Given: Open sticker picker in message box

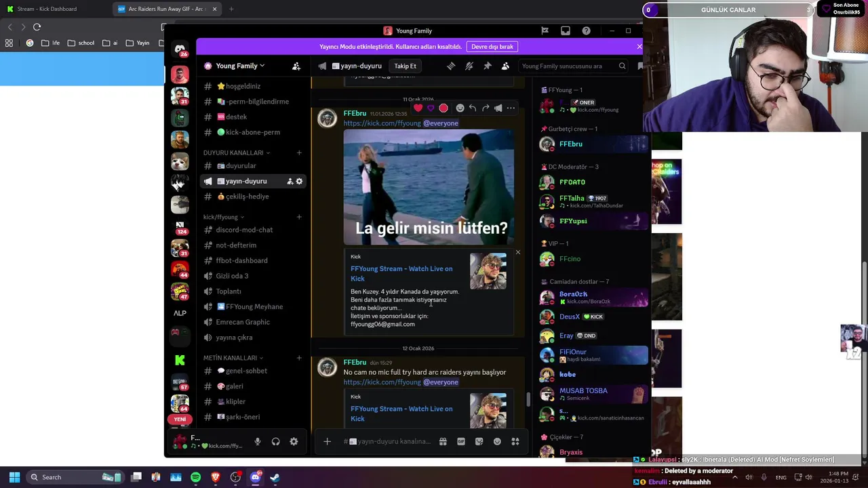Looking at the screenshot, I should (479, 441).
